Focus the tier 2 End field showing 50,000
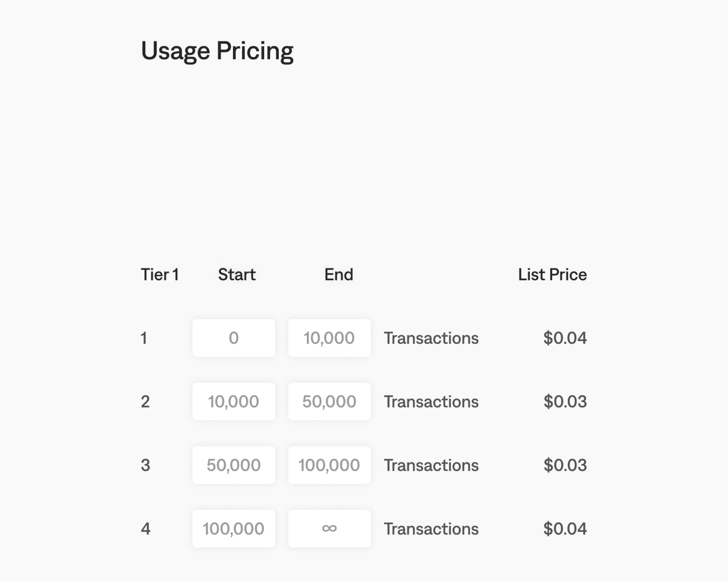Screen dimensions: 728x582 pos(329,401)
